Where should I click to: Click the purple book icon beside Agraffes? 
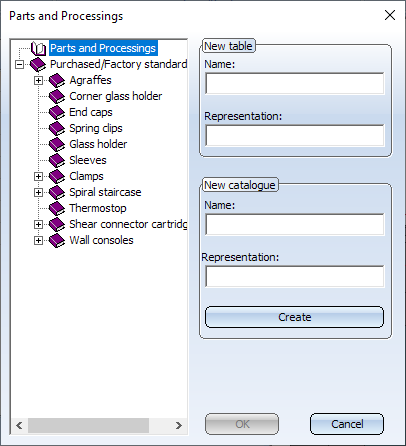tap(57, 80)
